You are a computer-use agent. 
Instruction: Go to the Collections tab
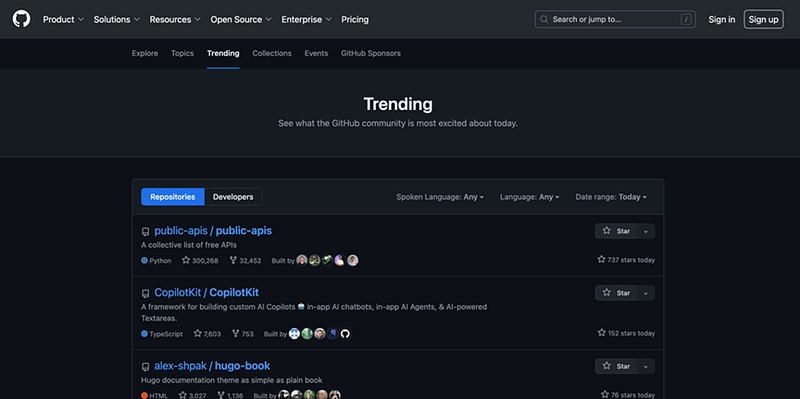pos(272,53)
